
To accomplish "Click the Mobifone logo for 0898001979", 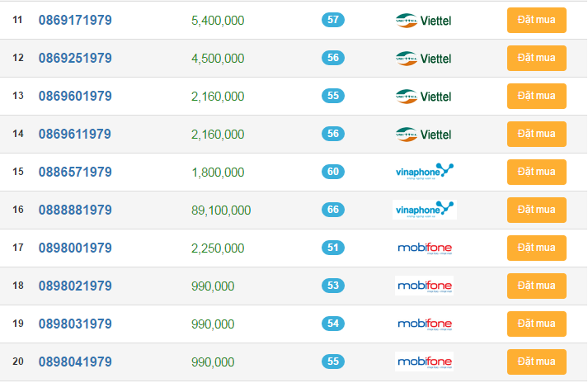I will pos(424,248).
